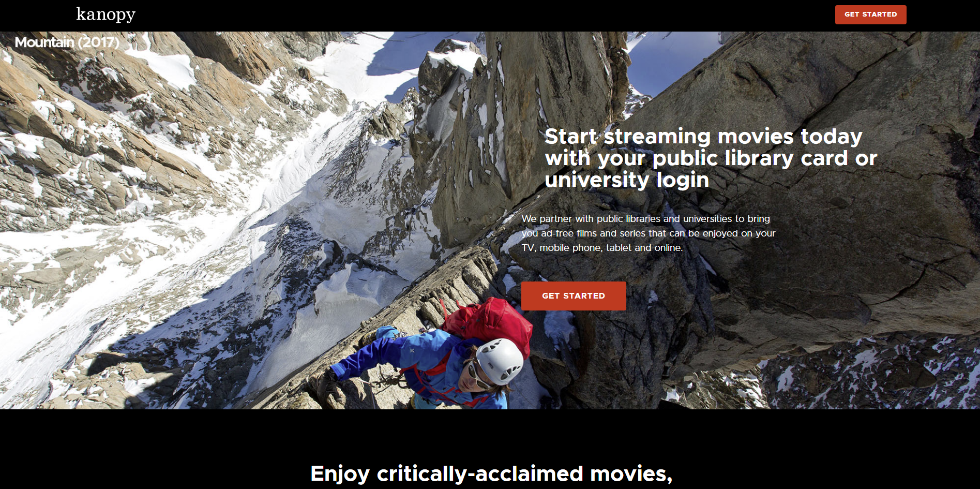Click the 'TV, mobile phone, tablet and online' text line
The height and width of the screenshot is (489, 980).
(602, 248)
